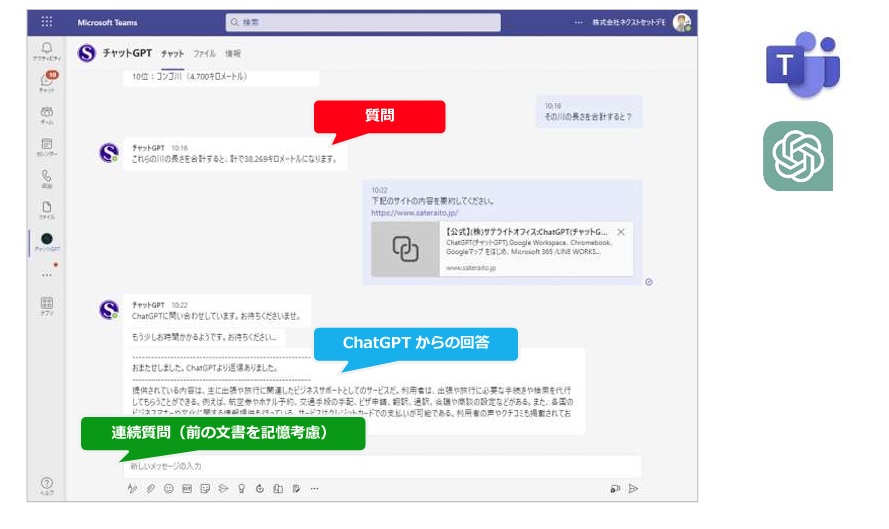This screenshot has width=889, height=529.
Task: Open Chat with the unread badge
Action: (x=46, y=82)
